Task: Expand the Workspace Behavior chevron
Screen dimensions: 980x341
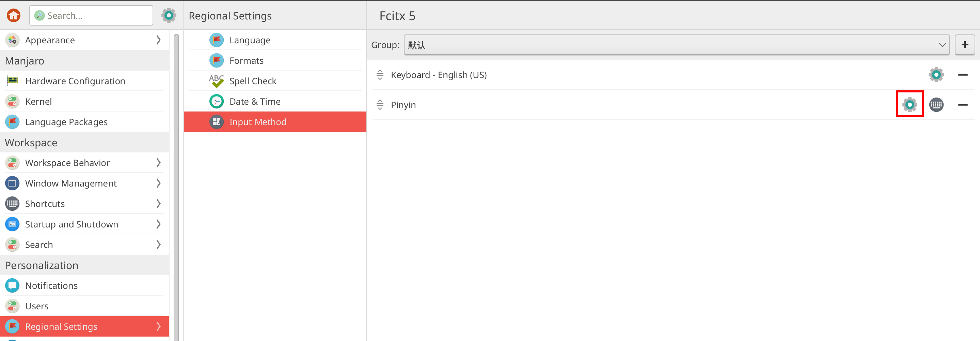Action: point(159,163)
